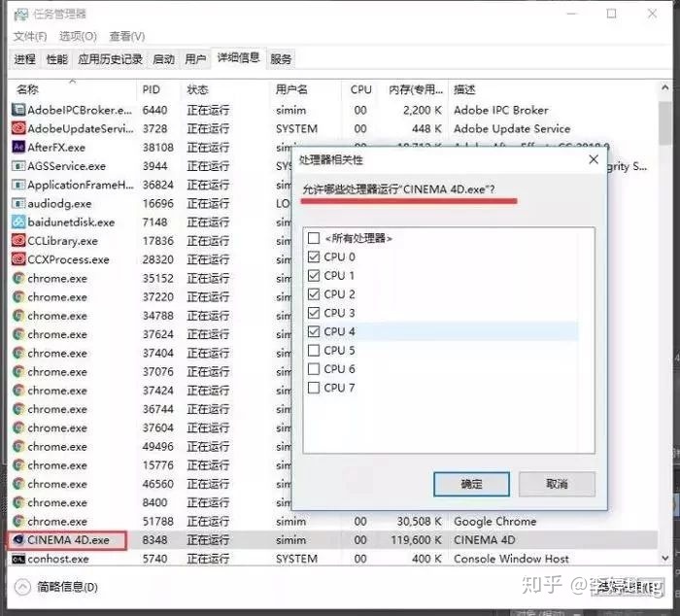Click the process list scroll up arrow
The height and width of the screenshot is (616, 680).
(x=664, y=88)
